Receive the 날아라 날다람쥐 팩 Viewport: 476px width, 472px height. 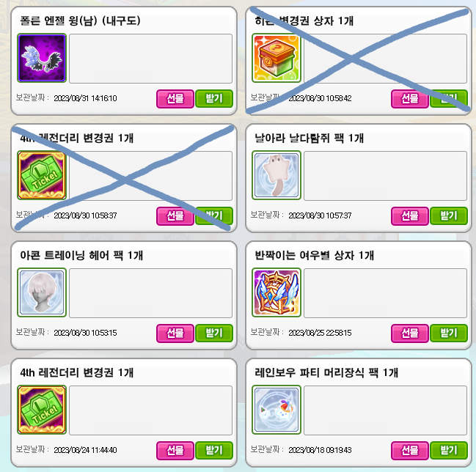click(x=449, y=216)
